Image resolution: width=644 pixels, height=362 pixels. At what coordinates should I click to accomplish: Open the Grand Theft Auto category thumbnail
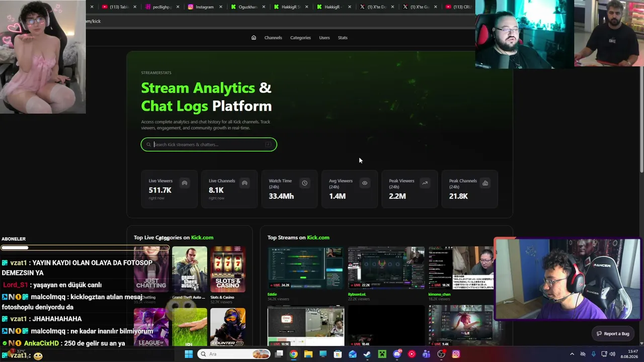point(189,269)
